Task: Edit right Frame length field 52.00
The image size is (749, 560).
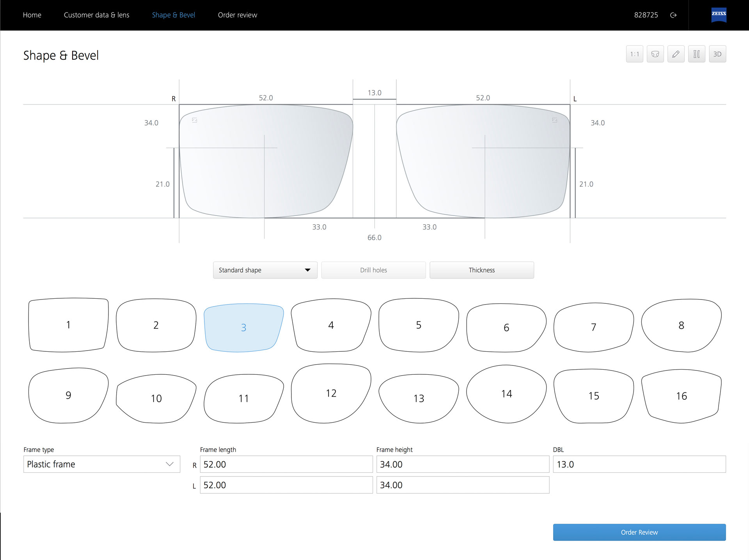Action: (x=286, y=464)
